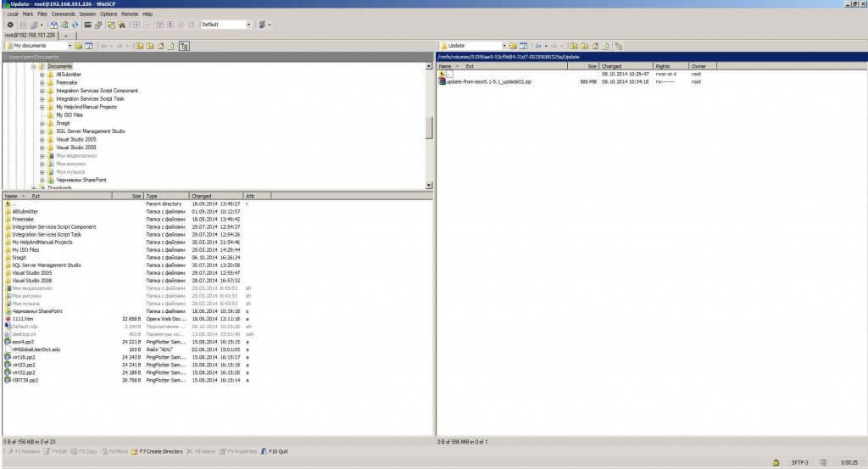The image size is (868, 469).
Task: Open the Commands menu
Action: pos(63,14)
